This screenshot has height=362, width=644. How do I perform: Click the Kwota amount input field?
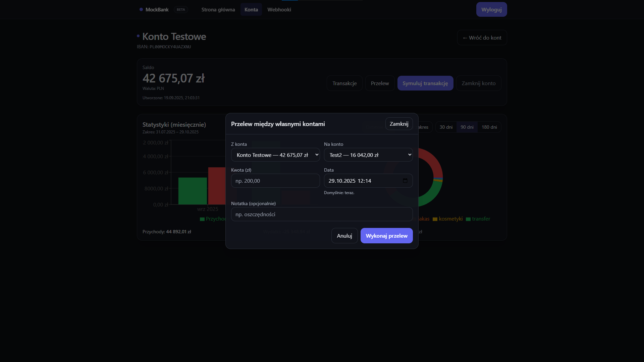click(x=275, y=181)
